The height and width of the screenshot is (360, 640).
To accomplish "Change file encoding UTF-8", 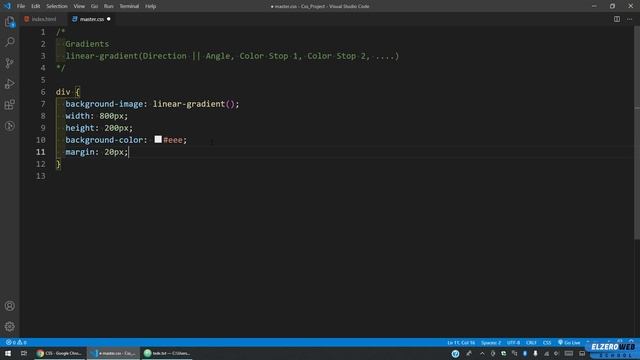I will 513,342.
